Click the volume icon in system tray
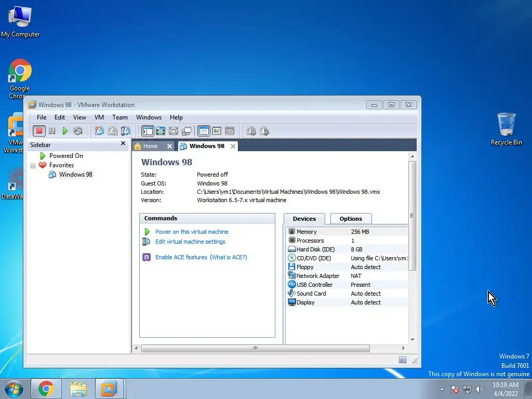The height and width of the screenshot is (399, 532). coord(480,389)
